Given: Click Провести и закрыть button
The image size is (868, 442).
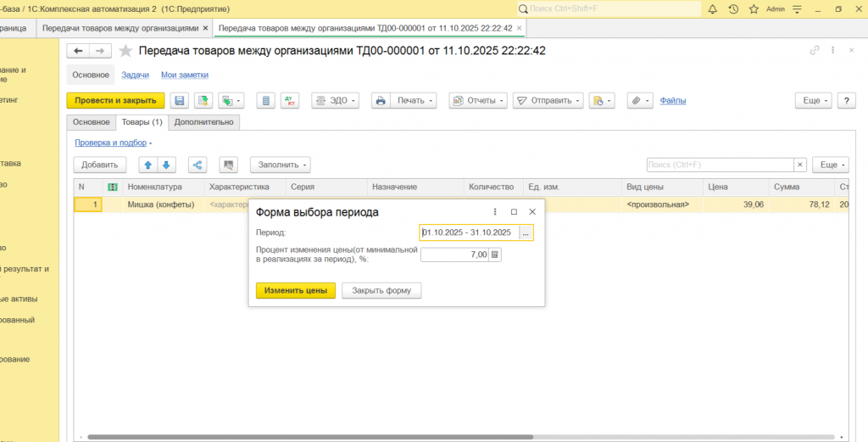Looking at the screenshot, I should [115, 101].
